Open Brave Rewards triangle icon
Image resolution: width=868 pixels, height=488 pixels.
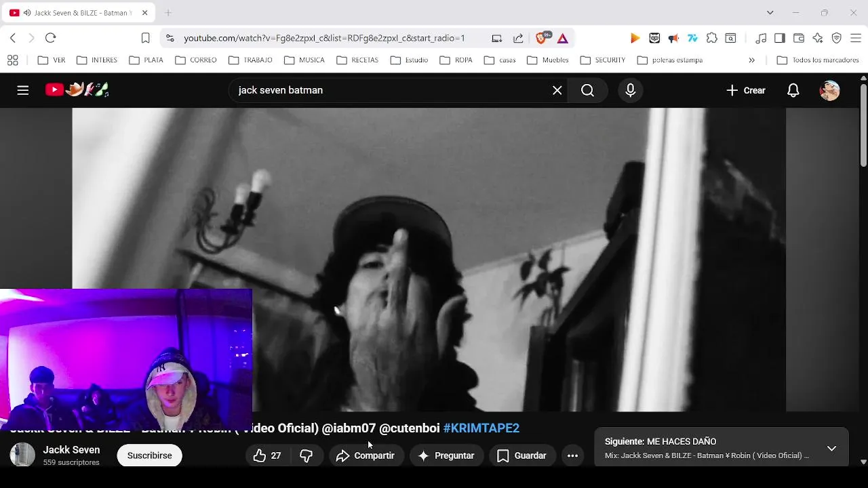click(x=563, y=38)
